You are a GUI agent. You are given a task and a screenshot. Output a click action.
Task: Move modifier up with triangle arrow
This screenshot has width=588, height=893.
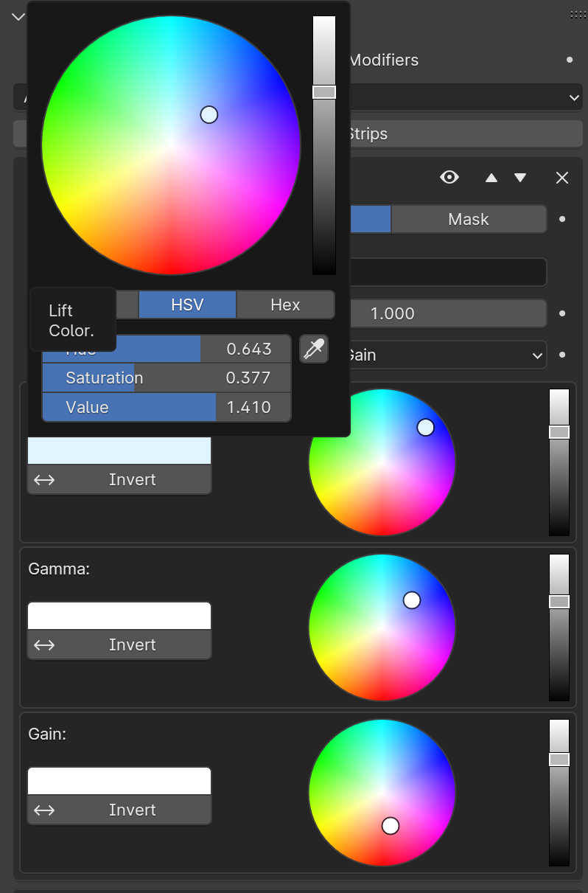(x=491, y=178)
